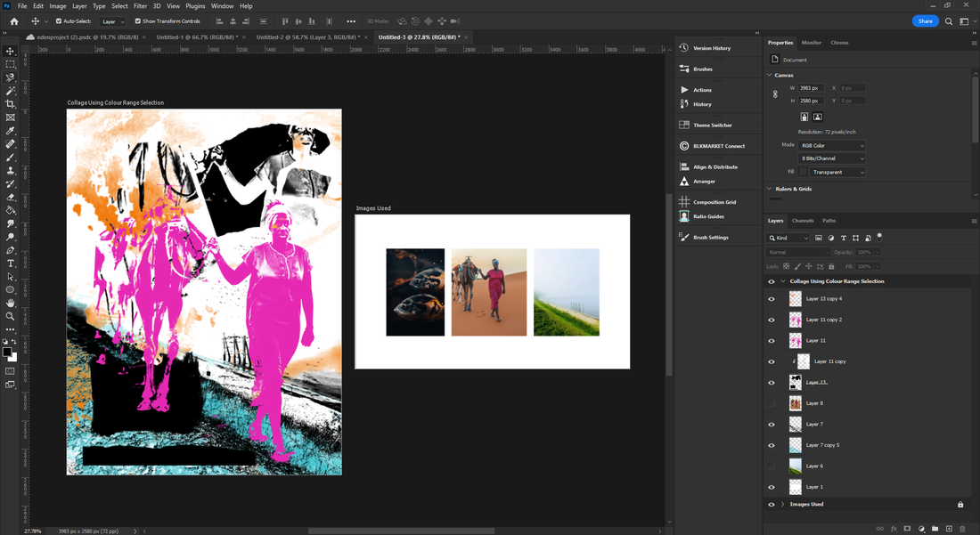Show the hidden Layer 8
This screenshot has height=535, width=980.
click(x=772, y=403)
